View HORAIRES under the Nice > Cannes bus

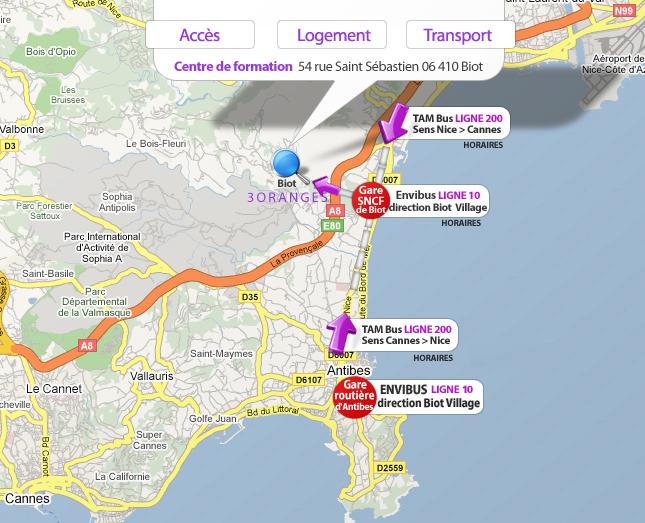pyautogui.click(x=483, y=145)
